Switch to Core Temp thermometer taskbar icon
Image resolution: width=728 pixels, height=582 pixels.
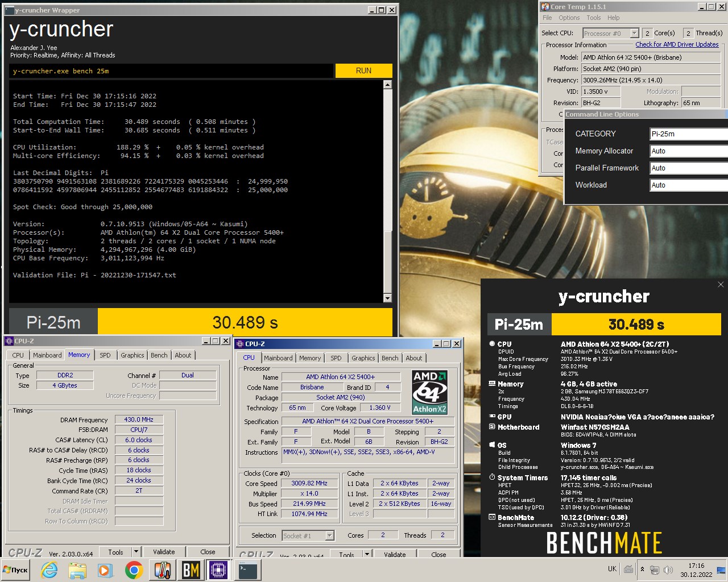click(163, 570)
